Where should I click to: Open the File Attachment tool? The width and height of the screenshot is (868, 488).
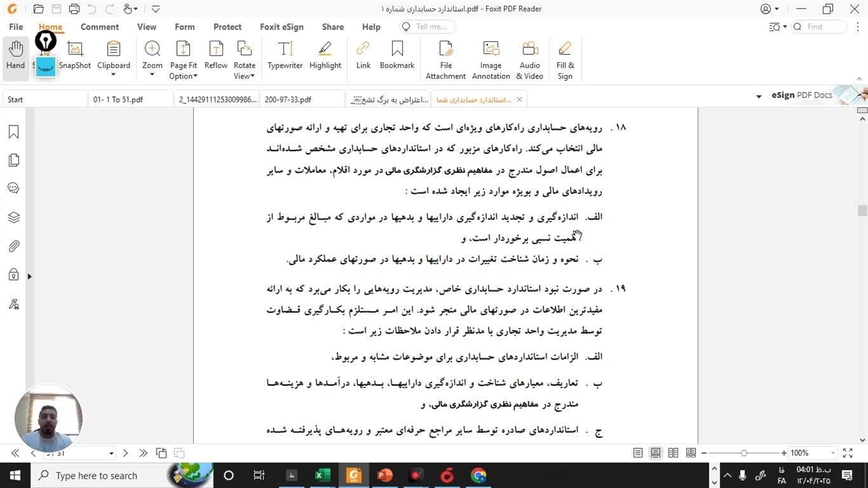[x=446, y=60]
